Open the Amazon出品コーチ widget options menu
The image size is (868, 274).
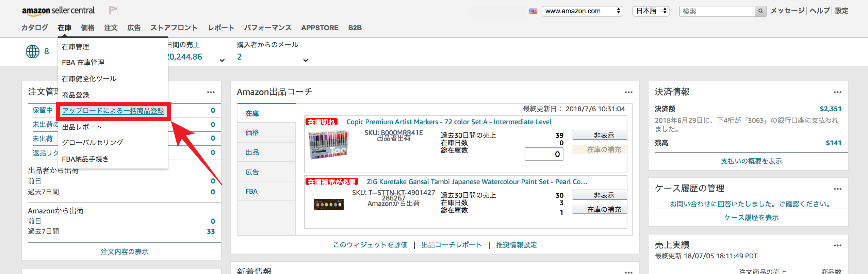628,92
